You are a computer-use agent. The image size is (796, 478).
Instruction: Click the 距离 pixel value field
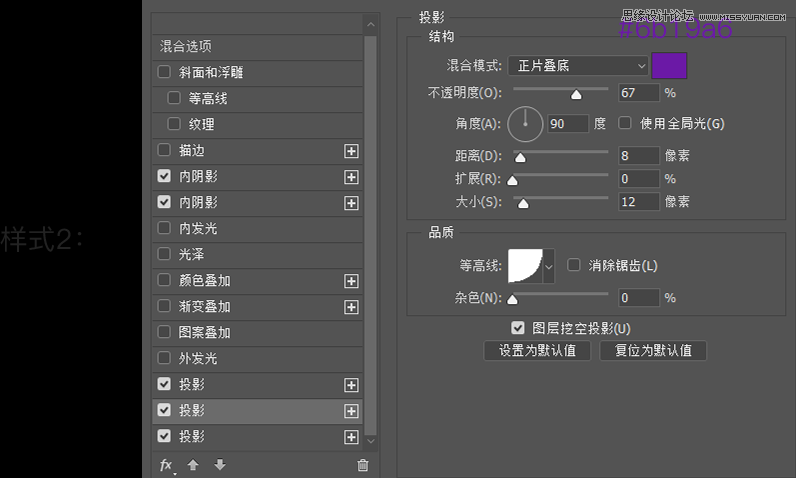[x=638, y=156]
